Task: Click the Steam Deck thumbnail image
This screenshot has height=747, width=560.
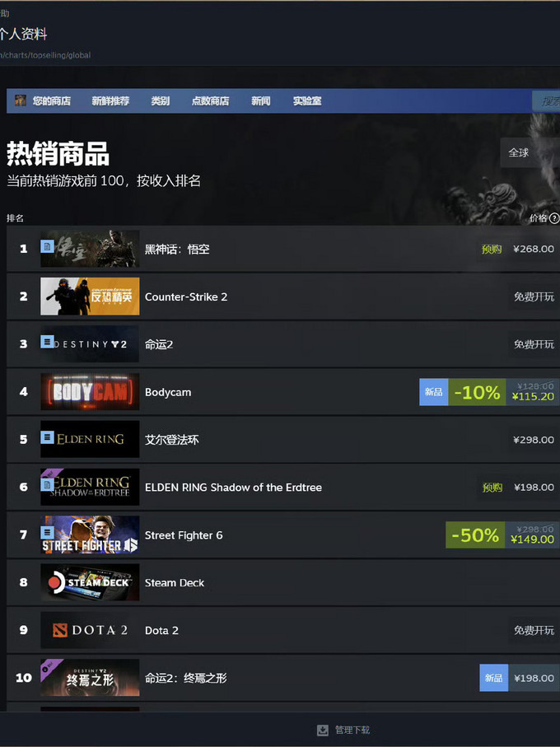Action: 90,582
